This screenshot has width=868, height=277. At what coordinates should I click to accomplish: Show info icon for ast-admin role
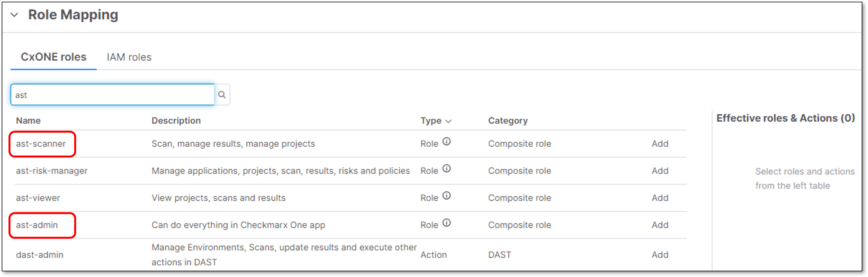click(x=446, y=223)
